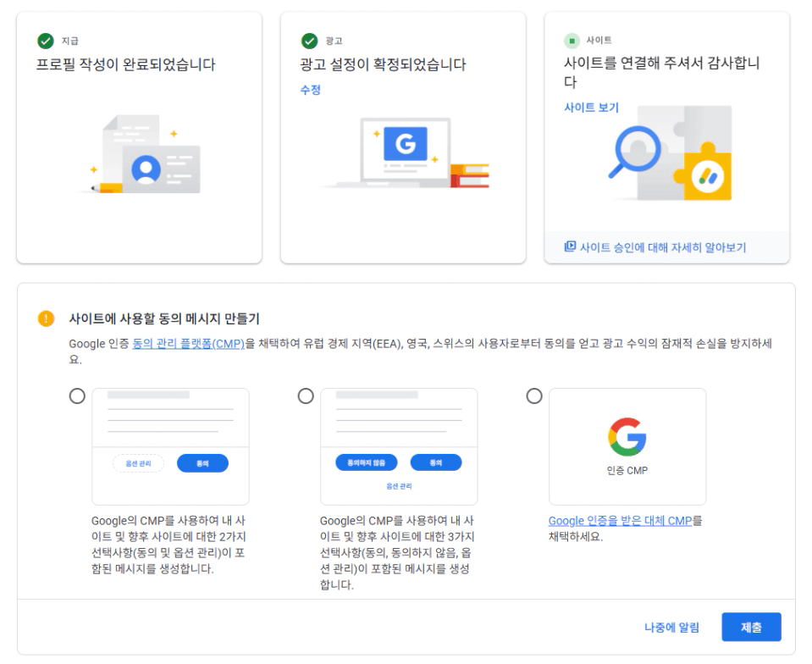Open the 사이트 보기 link
Viewport: 812px width, 664px height.
click(591, 108)
